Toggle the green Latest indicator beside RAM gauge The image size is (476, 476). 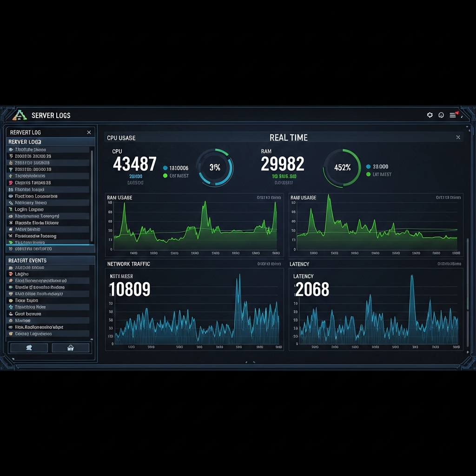point(367,174)
